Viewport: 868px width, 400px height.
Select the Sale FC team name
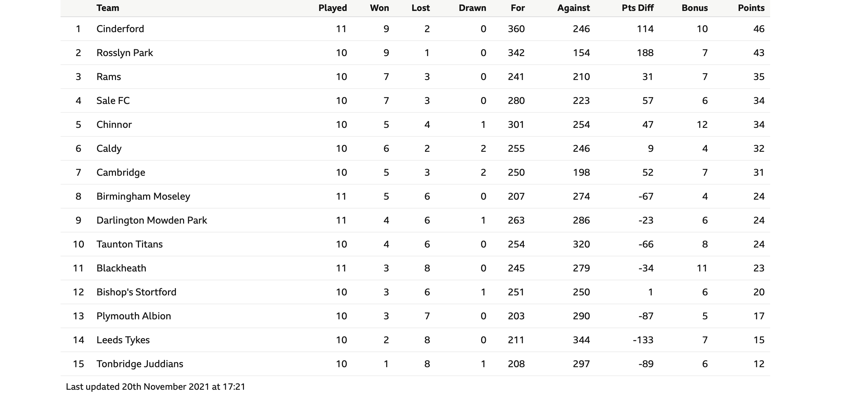tap(113, 101)
